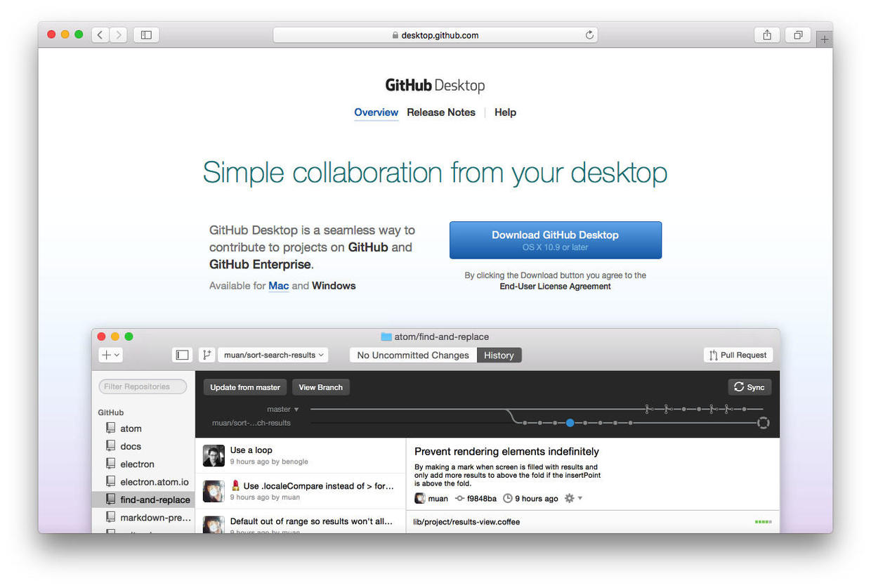The width and height of the screenshot is (871, 588).
Task: Click Safari's Share icon in toolbar
Action: click(x=767, y=34)
